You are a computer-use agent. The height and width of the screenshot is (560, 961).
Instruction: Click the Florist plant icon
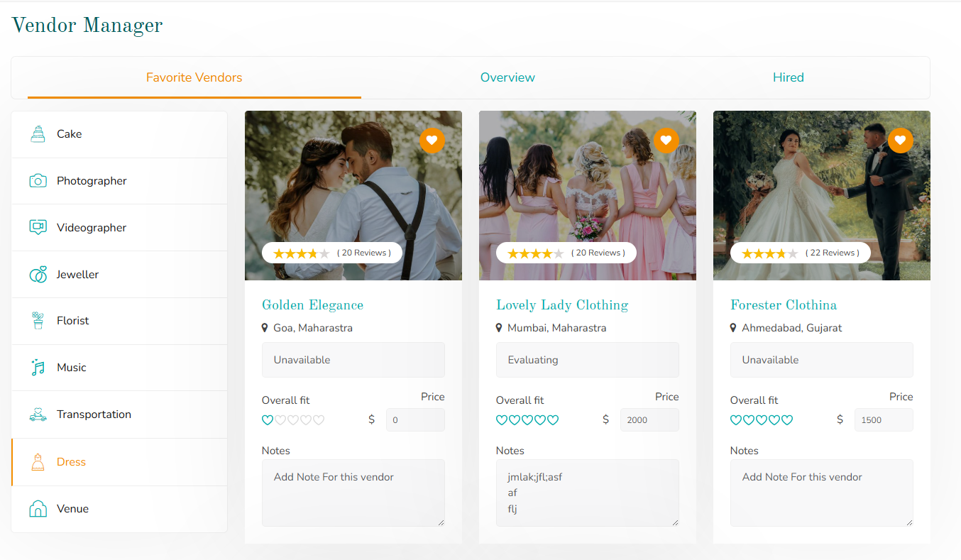38,321
